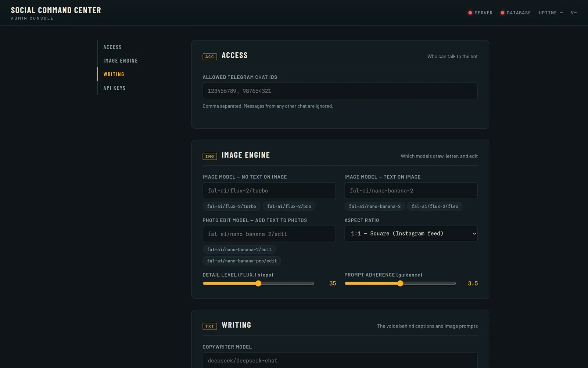Viewport: 588px width, 368px height.
Task: Click the UPTIME indicator in header
Action: tap(551, 13)
